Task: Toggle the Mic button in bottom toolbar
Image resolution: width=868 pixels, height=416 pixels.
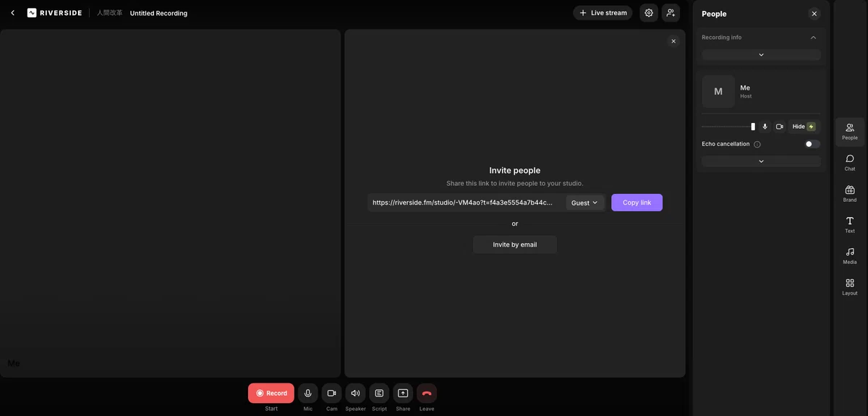Action: point(308,393)
